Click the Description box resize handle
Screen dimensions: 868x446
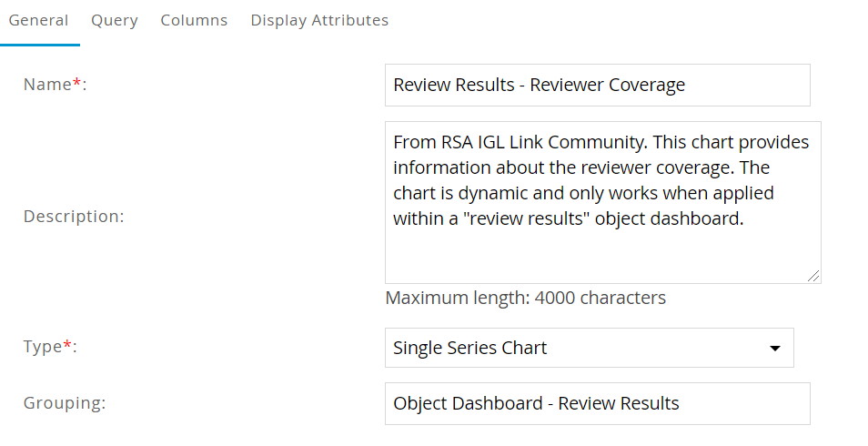[813, 276]
